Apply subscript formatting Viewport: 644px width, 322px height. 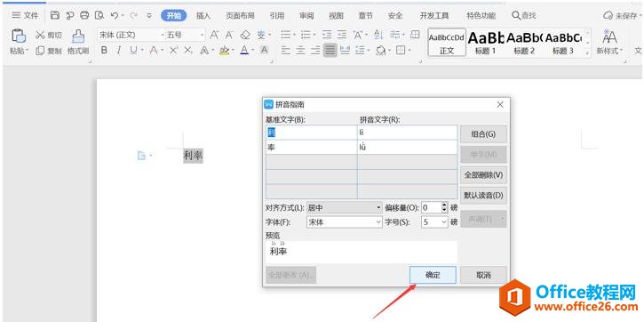tap(188, 50)
